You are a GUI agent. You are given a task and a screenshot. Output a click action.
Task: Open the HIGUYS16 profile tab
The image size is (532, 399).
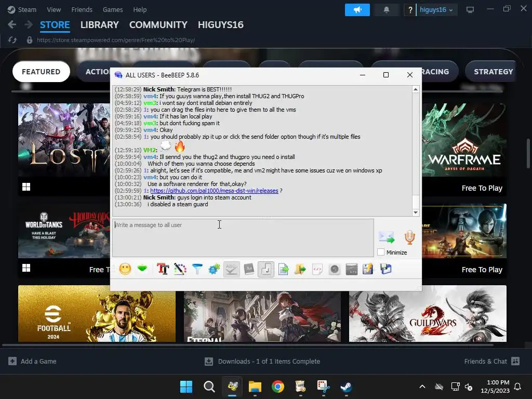220,25
